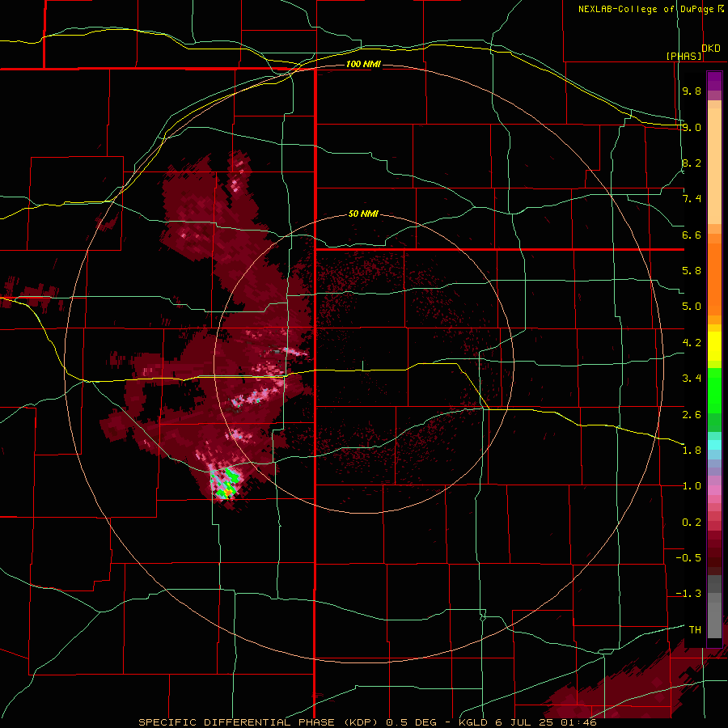Click the DKD label above color bar
728x728 pixels.
[x=711, y=49]
